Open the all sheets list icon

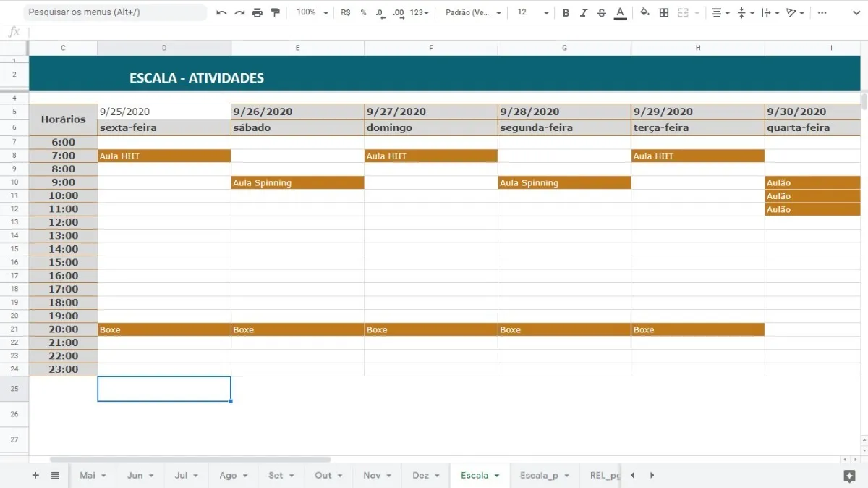(56, 475)
